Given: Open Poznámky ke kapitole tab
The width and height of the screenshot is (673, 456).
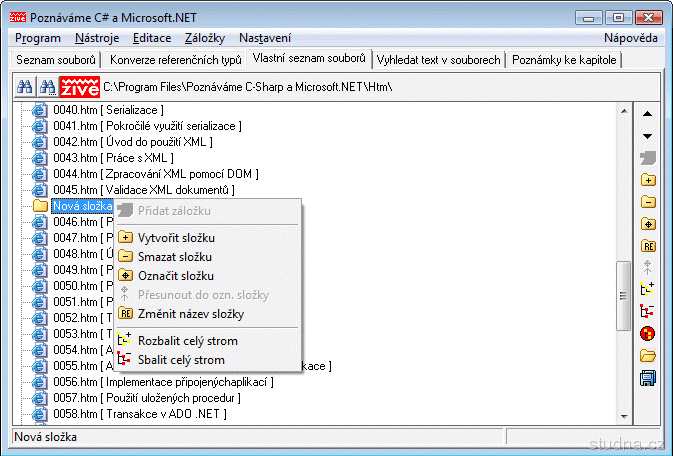Looking at the screenshot, I should (564, 60).
